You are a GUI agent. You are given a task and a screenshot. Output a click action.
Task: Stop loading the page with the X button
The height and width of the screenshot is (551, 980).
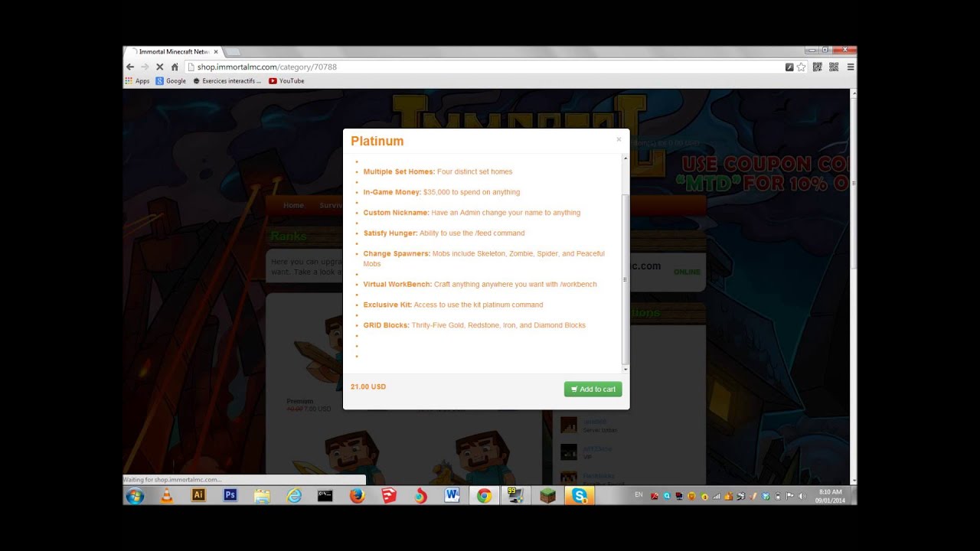point(159,67)
